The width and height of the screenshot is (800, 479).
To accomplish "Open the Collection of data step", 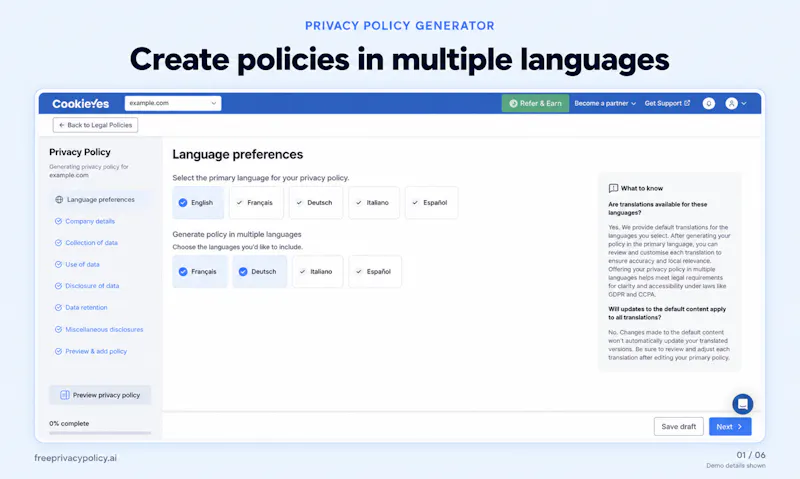I will tap(91, 243).
